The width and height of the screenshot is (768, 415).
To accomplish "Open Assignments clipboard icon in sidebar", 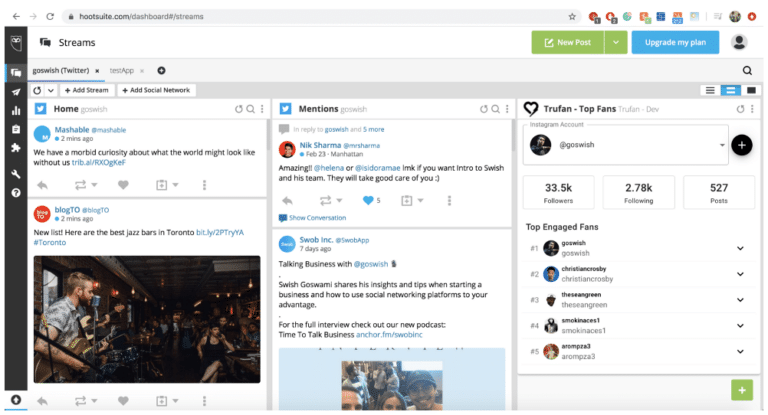I will tap(16, 129).
